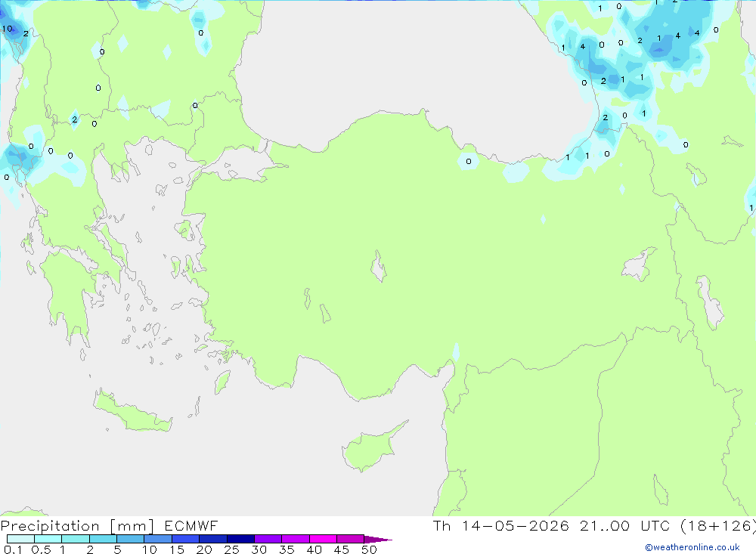
Task: Click the purple above-50 legend arrow tip
Action: pos(378,539)
